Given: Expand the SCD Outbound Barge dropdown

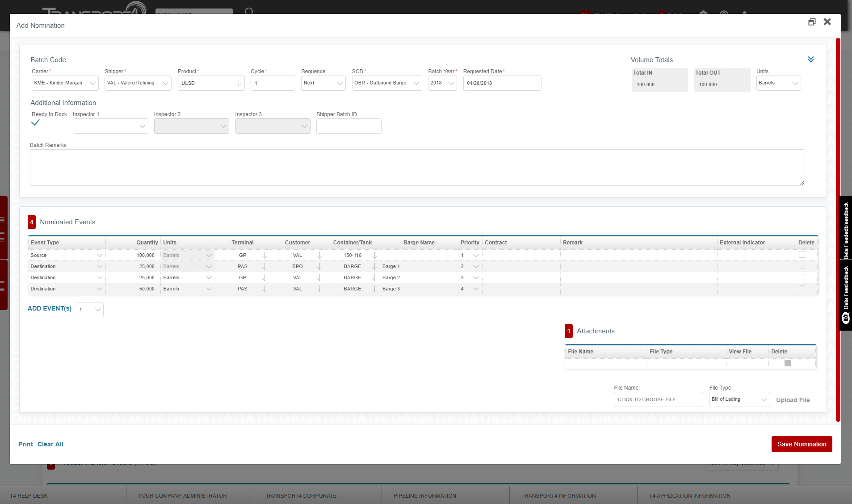Looking at the screenshot, I should click(386, 83).
